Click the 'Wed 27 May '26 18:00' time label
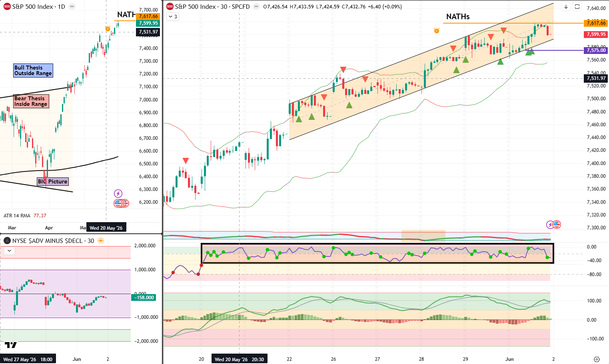 [28, 360]
